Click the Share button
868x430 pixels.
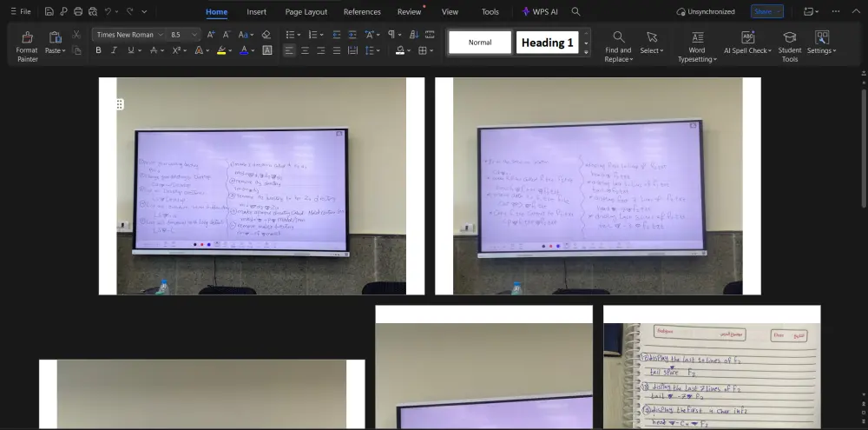[766, 11]
